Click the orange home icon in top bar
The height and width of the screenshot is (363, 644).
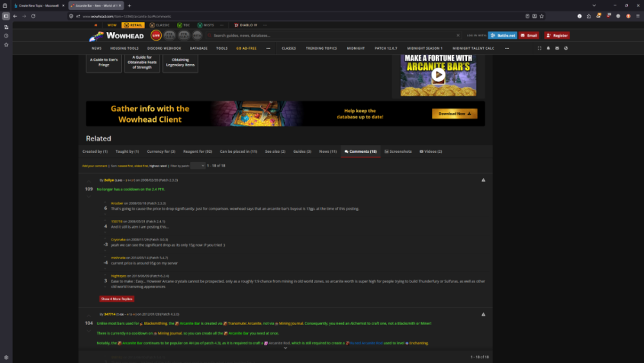(x=96, y=25)
